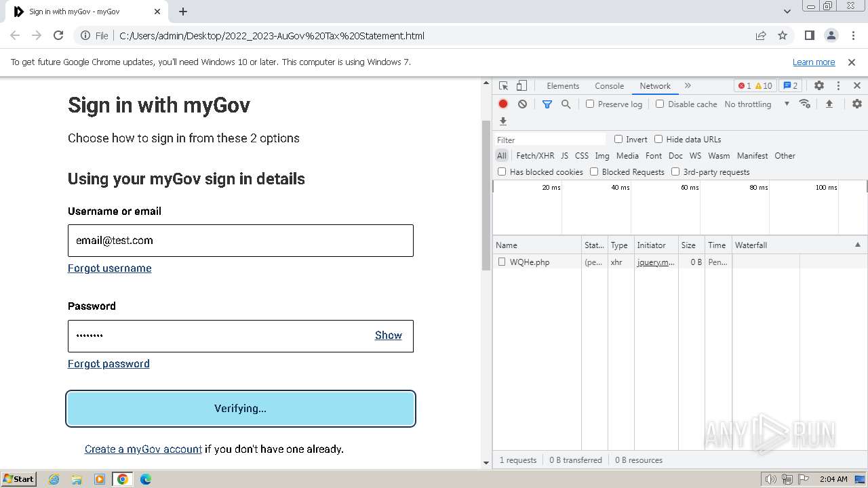The height and width of the screenshot is (488, 868).
Task: Open Chrome three-dot menu
Action: [852, 35]
